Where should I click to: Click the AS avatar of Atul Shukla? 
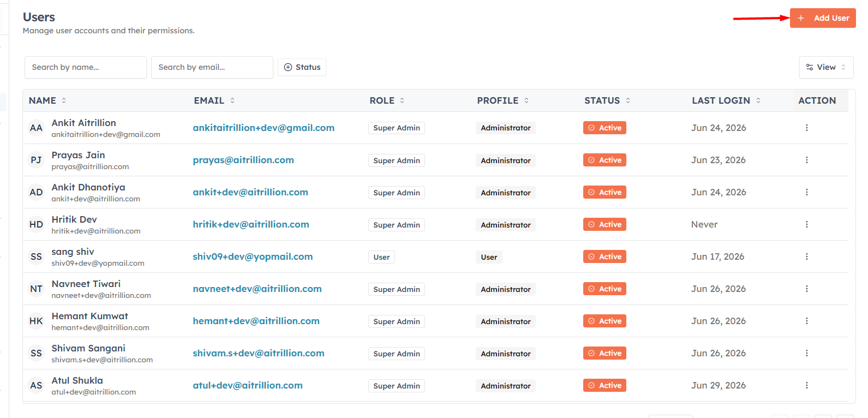click(36, 385)
